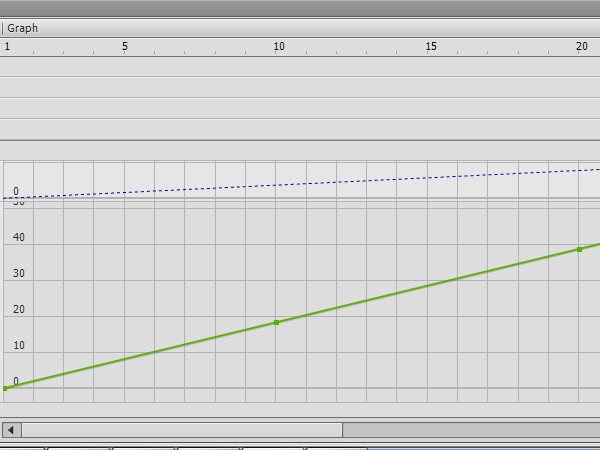600x450 pixels.
Task: Set playhead to frame 1 on ruler
Action: 7,47
